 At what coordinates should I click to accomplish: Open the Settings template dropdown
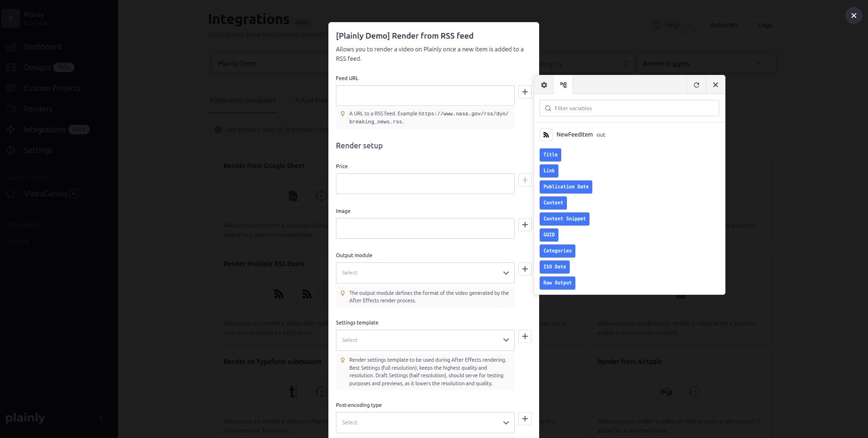point(425,340)
